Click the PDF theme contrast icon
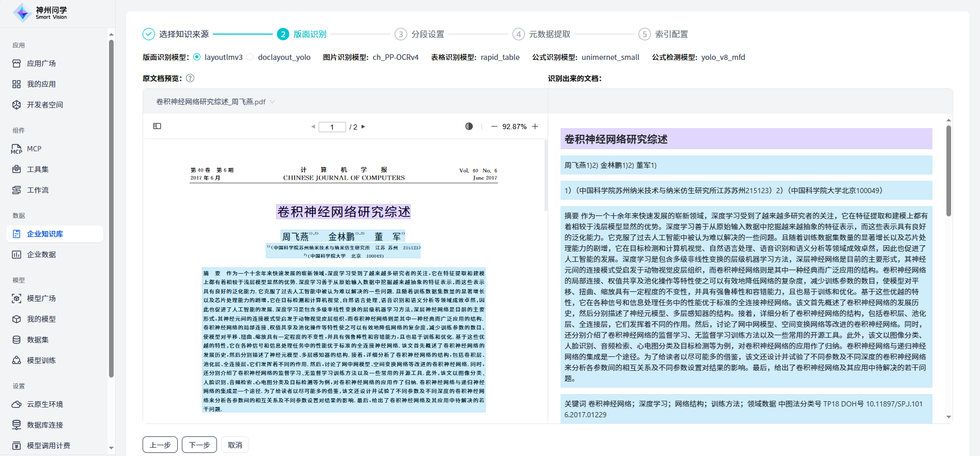Screen dimensions: 980x456 [469, 127]
